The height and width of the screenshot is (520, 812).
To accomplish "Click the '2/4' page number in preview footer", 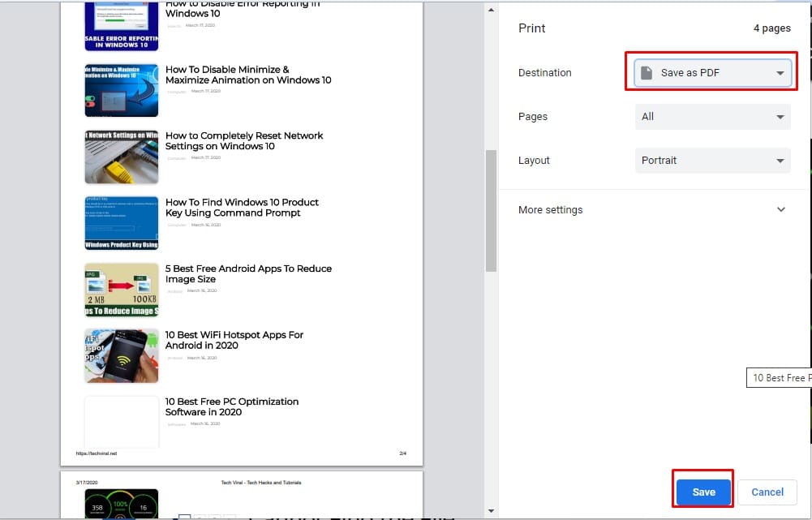I will tap(403, 453).
